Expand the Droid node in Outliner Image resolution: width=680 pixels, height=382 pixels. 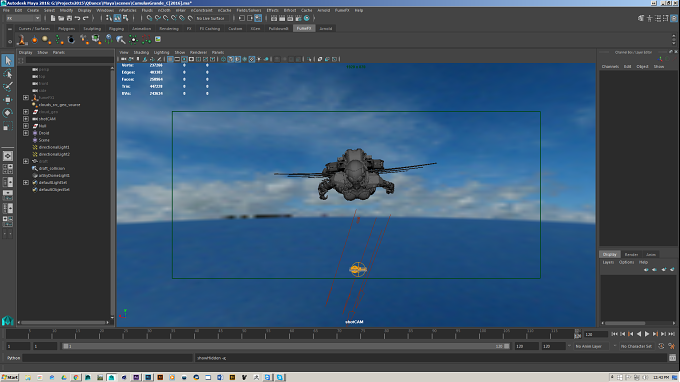[26, 133]
